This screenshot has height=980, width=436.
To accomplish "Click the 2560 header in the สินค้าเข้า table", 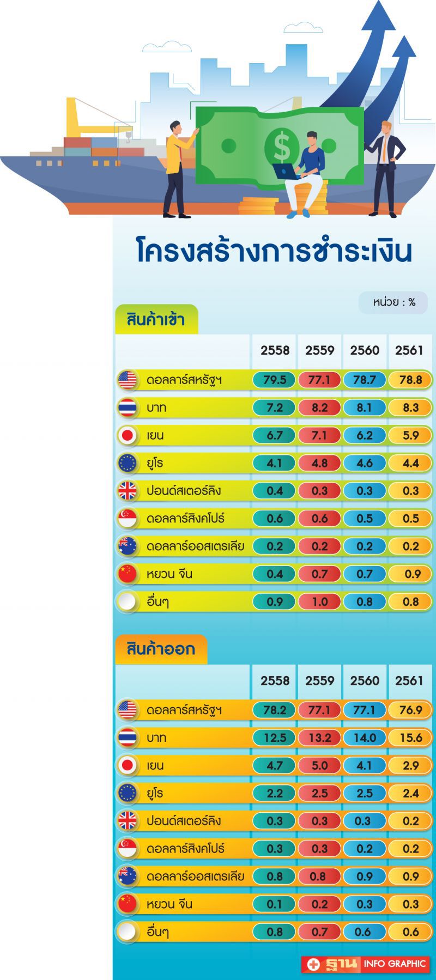I will [x=365, y=350].
